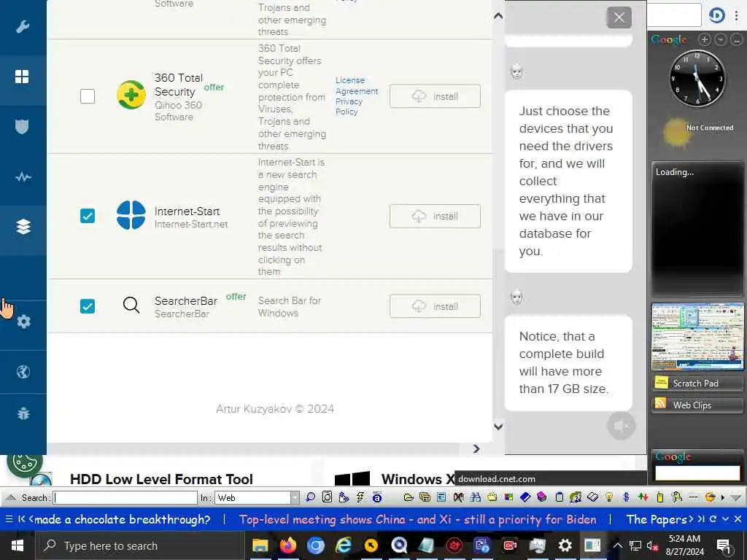The width and height of the screenshot is (747, 560).
Task: Click the Internet-Start blue logo
Action: point(131,215)
